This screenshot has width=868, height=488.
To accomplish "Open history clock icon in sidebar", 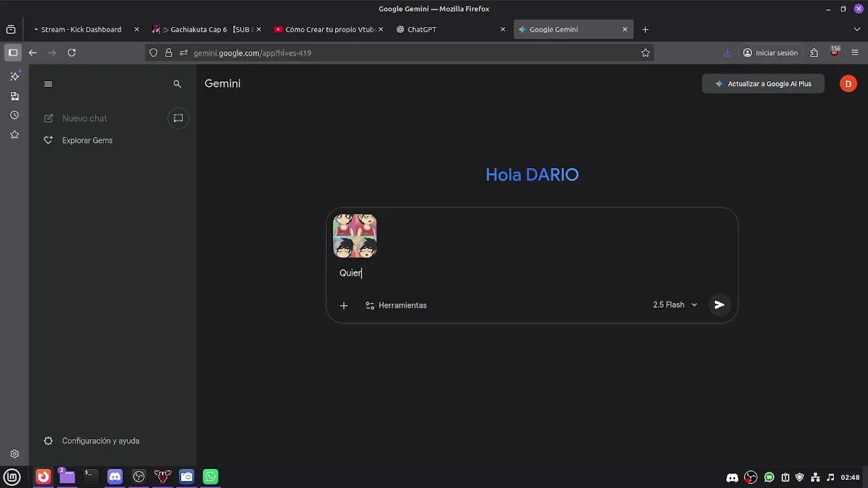I will pos(14,115).
